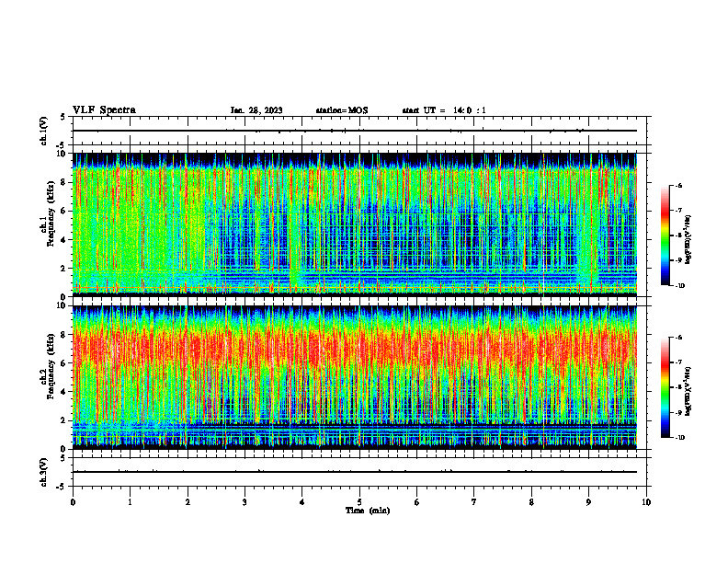The image size is (728, 563).
Task: Click the time axis tick label '10'
Action: [646, 502]
